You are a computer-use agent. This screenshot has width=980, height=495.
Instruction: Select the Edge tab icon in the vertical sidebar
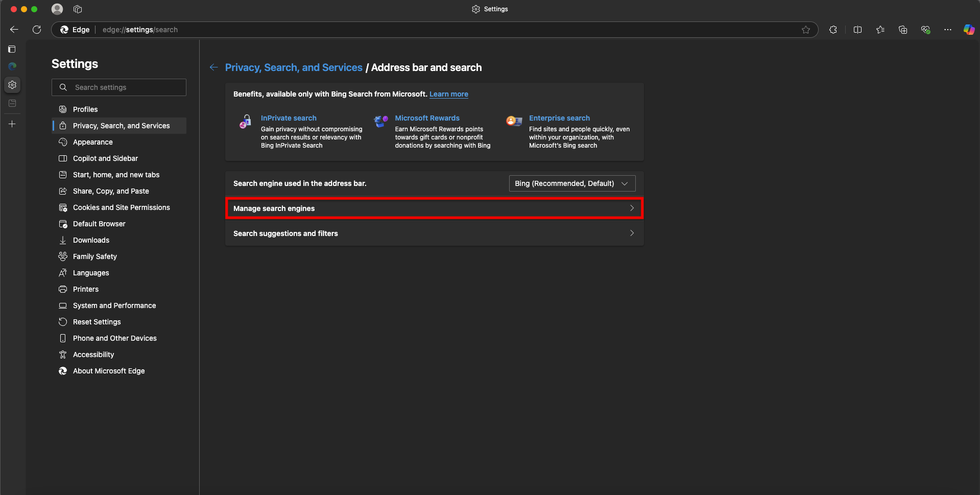pos(12,66)
